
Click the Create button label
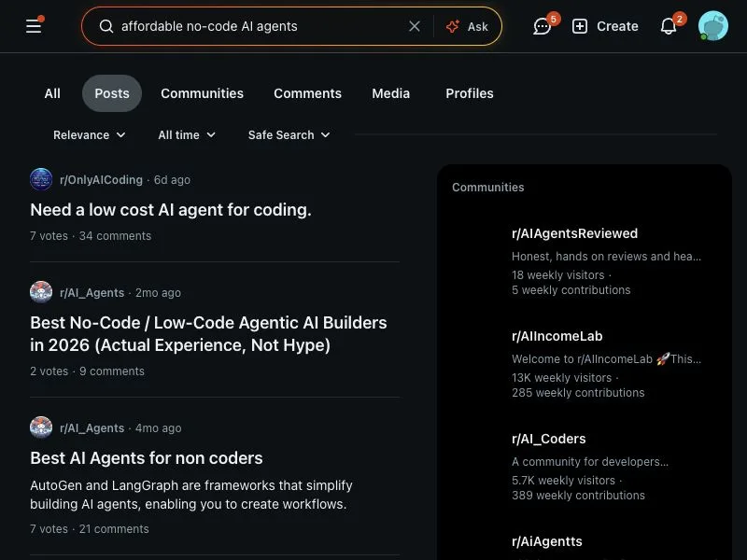point(617,26)
